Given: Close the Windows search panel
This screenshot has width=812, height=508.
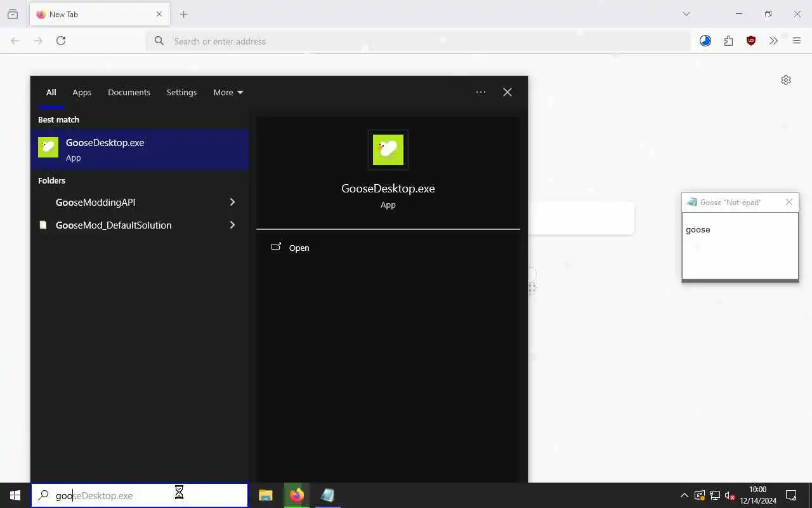Looking at the screenshot, I should pos(507,92).
